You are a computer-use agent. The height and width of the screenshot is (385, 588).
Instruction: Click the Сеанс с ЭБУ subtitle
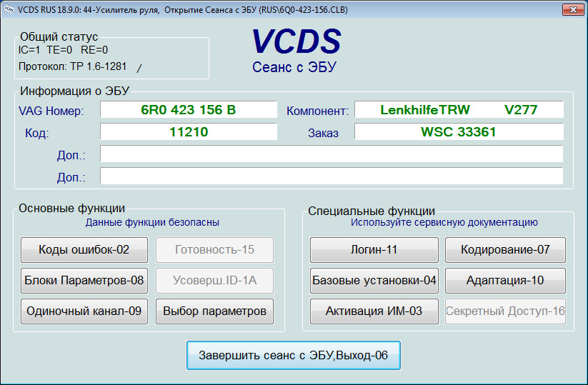tap(294, 67)
